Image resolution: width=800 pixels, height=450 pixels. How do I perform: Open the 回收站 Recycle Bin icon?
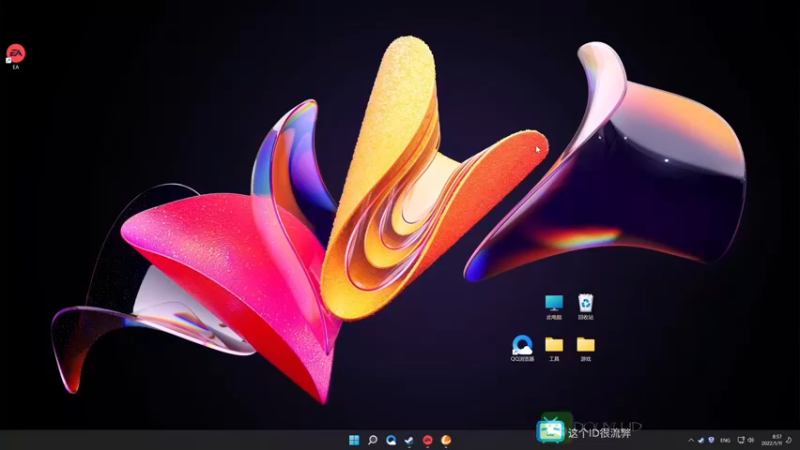pyautogui.click(x=585, y=307)
